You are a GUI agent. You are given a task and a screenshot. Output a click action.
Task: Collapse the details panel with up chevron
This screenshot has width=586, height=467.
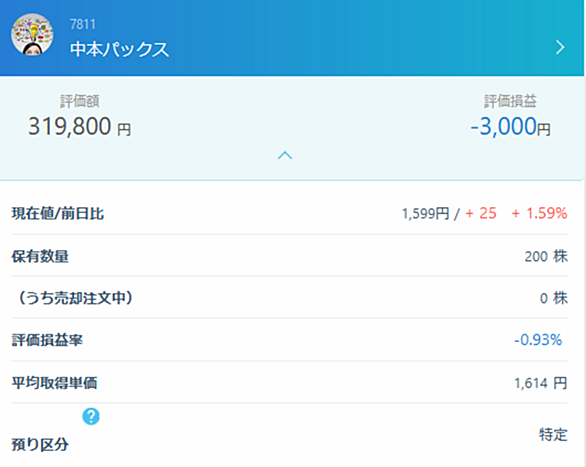pos(285,155)
